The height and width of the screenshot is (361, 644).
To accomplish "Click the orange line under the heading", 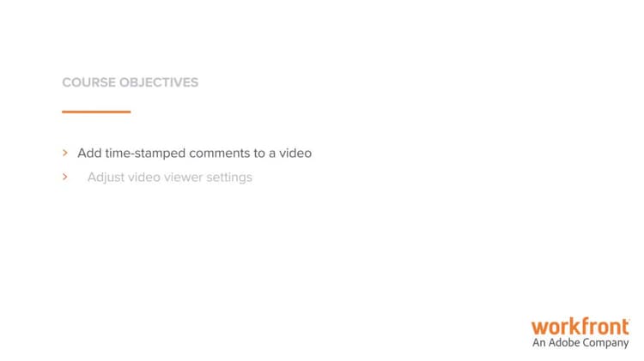I will [96, 111].
